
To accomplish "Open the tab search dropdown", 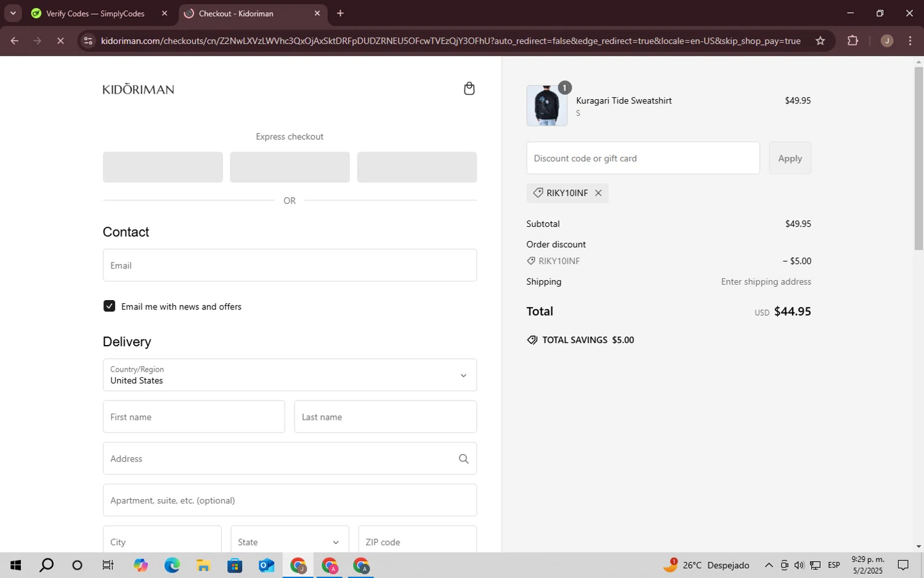I will click(12, 13).
